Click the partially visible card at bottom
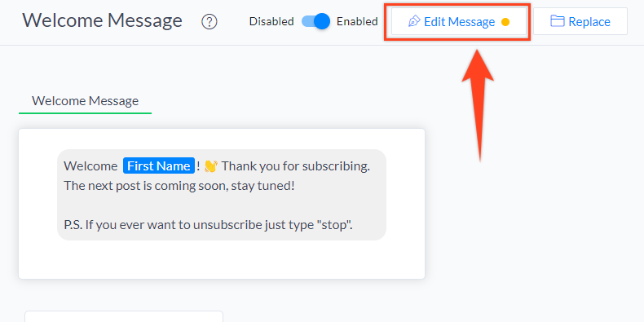The image size is (644, 322). (124, 316)
